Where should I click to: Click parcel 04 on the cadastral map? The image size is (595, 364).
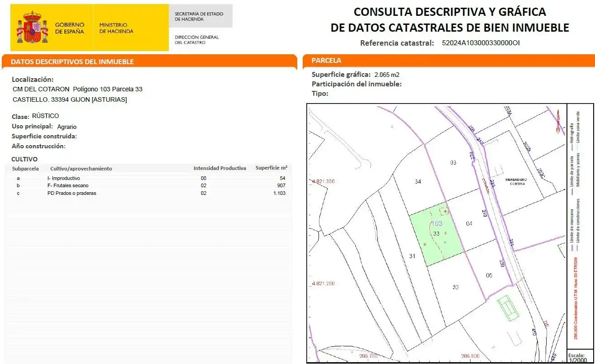point(469,223)
